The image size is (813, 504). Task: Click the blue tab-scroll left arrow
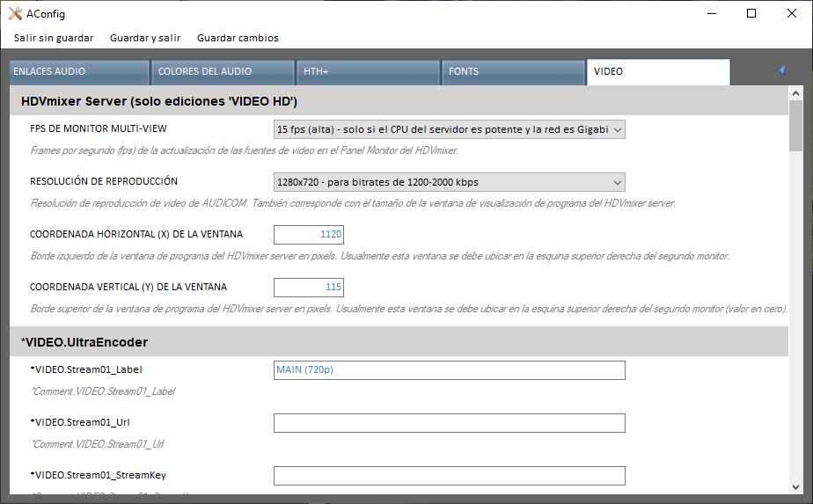(x=781, y=70)
